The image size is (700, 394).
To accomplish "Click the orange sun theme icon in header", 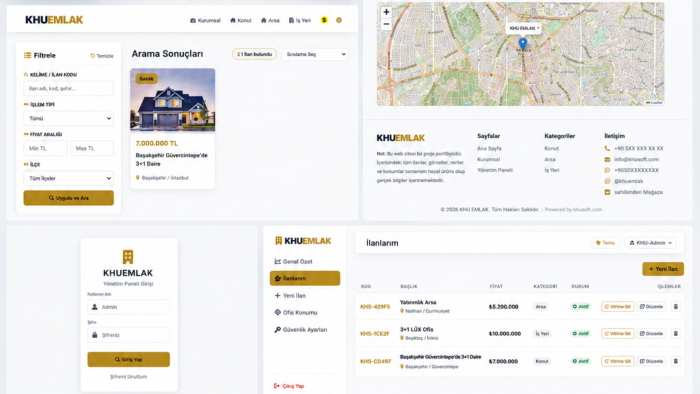I will [x=339, y=20].
